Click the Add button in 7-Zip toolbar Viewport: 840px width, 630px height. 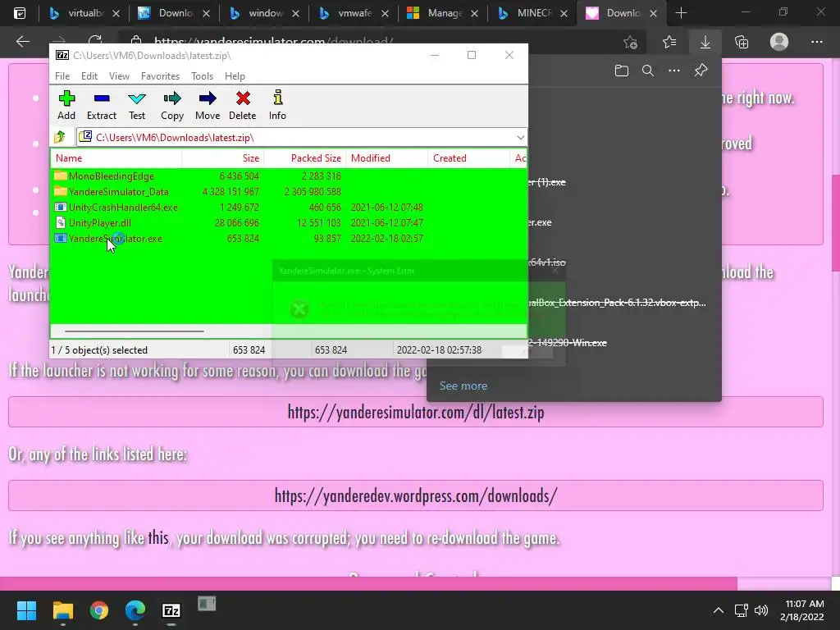(66, 105)
